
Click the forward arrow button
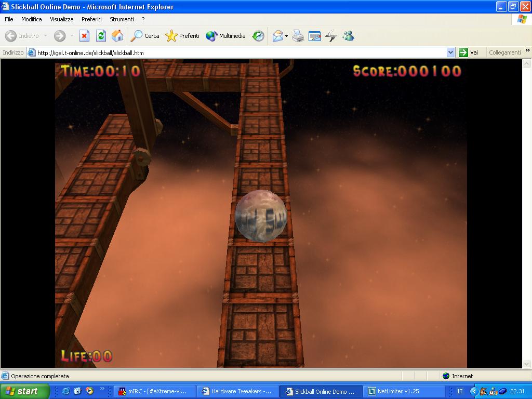pos(60,36)
